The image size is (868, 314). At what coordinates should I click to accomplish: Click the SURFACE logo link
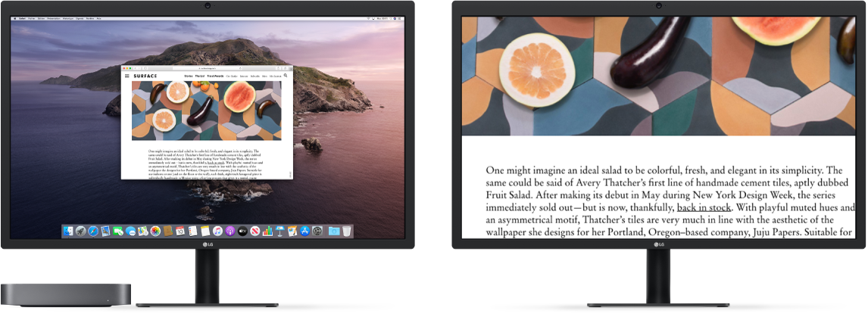tap(145, 76)
